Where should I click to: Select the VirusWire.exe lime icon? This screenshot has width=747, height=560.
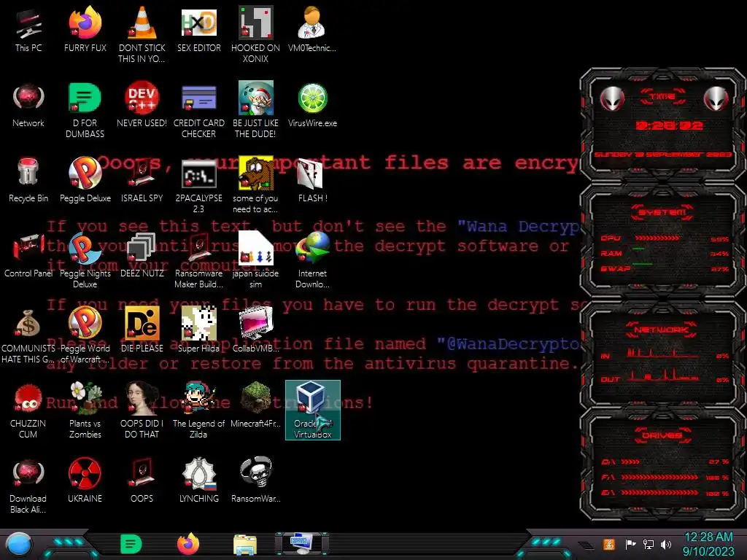(312, 105)
